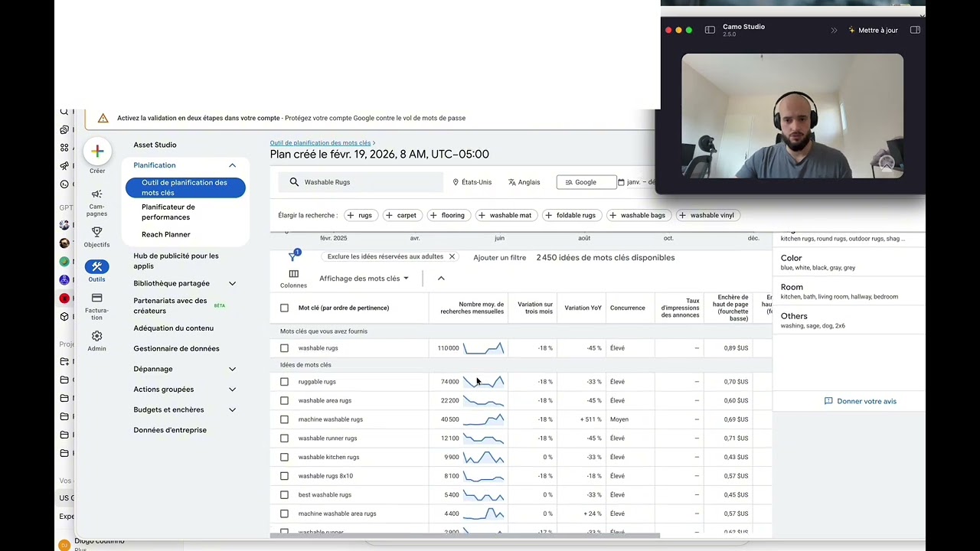Check the 'washable rugs 8x10' row checkbox
Screen dimensions: 980x551
pos(284,476)
